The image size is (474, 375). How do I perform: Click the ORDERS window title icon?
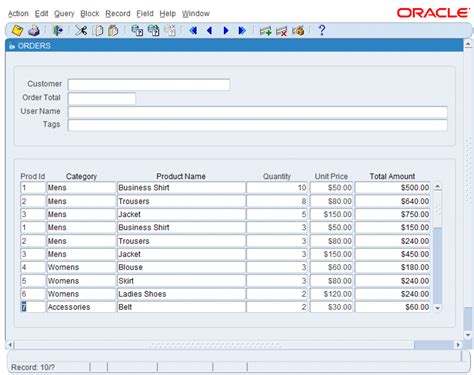(12, 46)
